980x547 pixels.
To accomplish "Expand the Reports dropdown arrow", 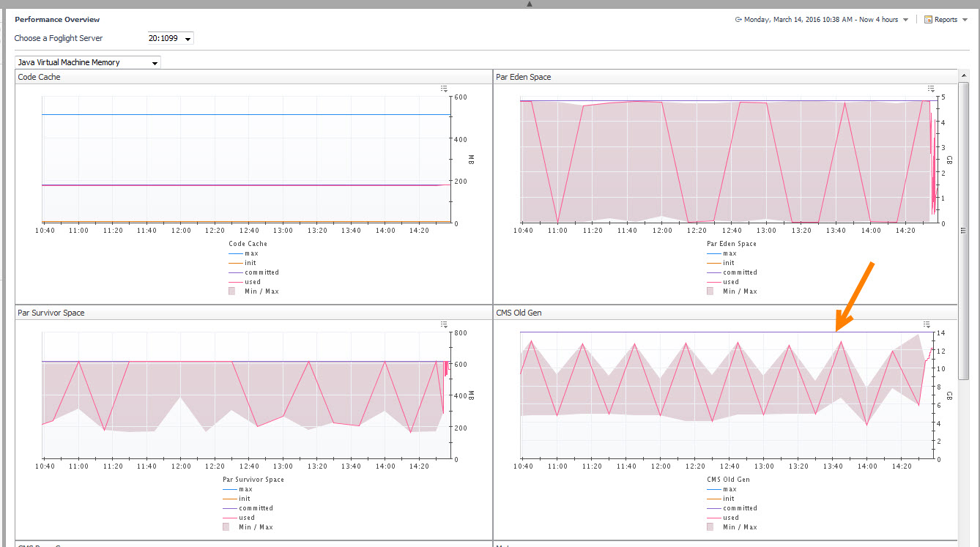I will tap(965, 21).
